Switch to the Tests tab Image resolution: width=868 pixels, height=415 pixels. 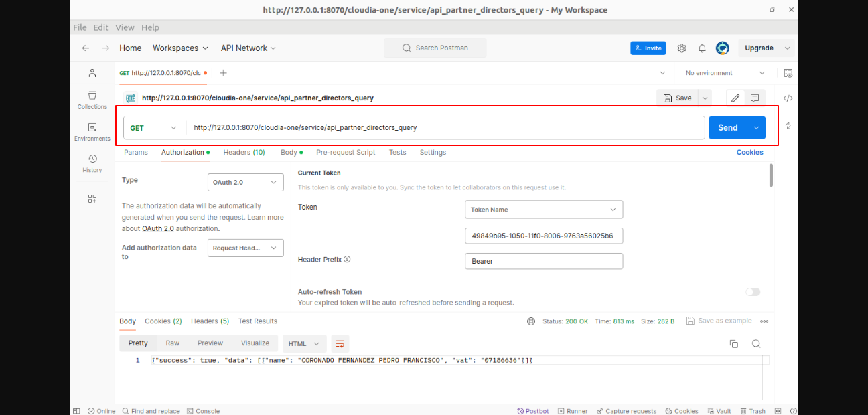pos(398,153)
